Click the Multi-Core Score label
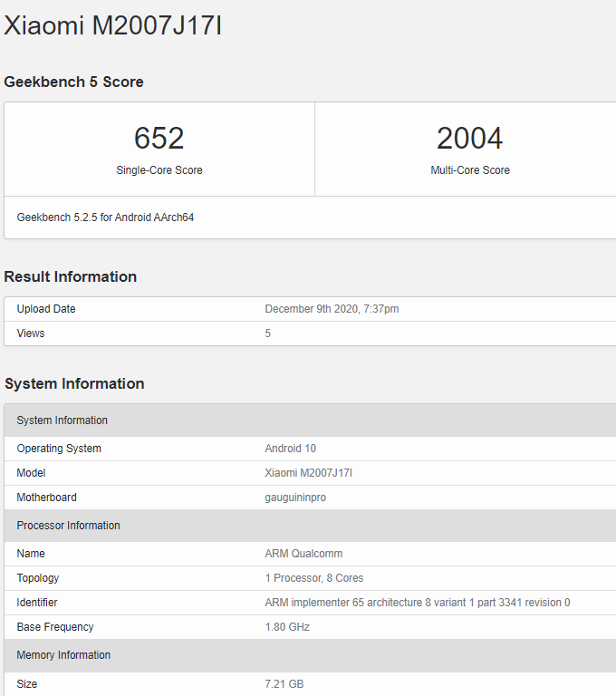 [x=469, y=170]
